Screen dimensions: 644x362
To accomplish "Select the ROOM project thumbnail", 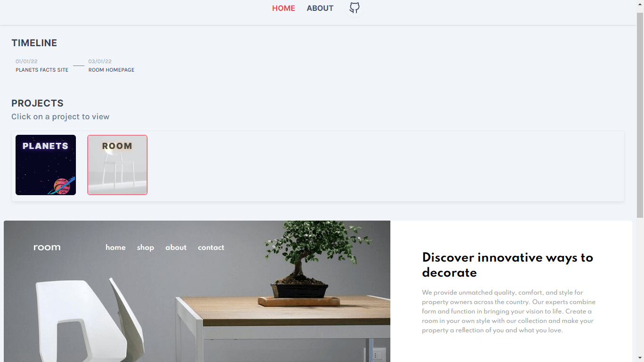I will tap(117, 165).
